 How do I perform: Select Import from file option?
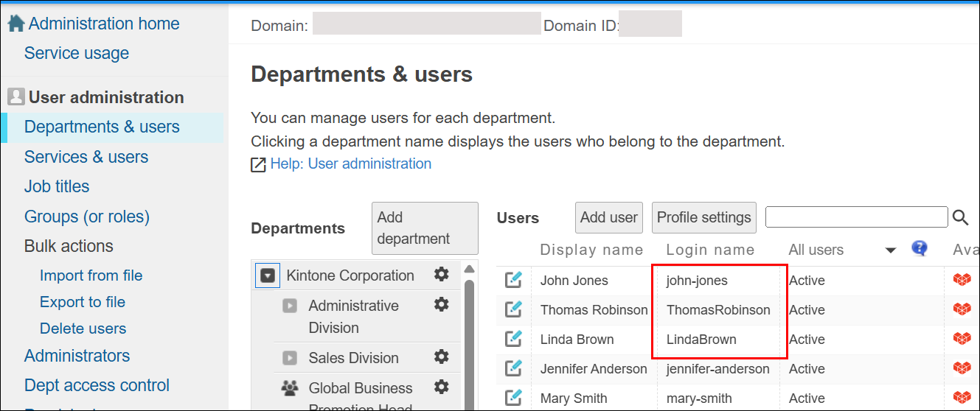pyautogui.click(x=91, y=275)
